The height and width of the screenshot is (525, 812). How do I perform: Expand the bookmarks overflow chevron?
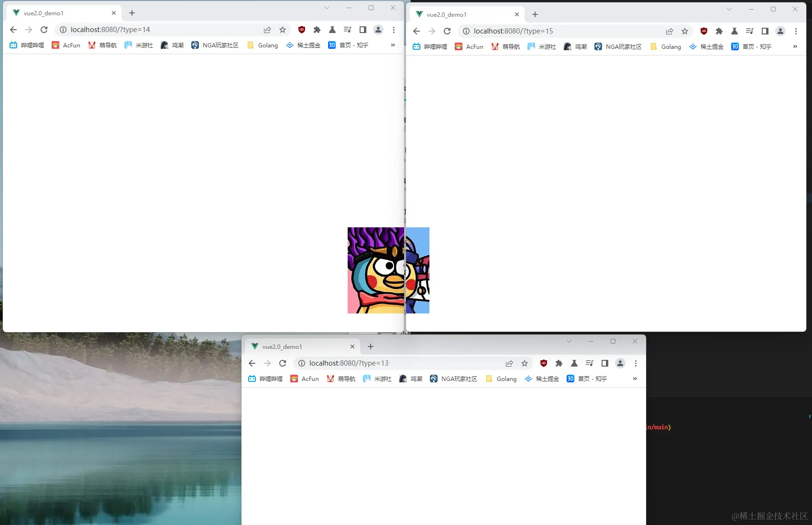pyautogui.click(x=393, y=45)
